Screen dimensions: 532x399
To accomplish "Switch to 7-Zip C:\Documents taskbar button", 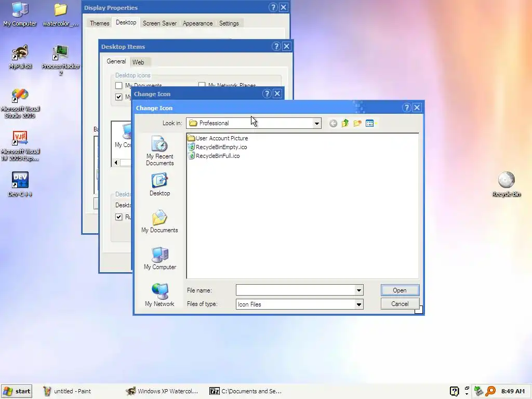I will tap(246, 391).
